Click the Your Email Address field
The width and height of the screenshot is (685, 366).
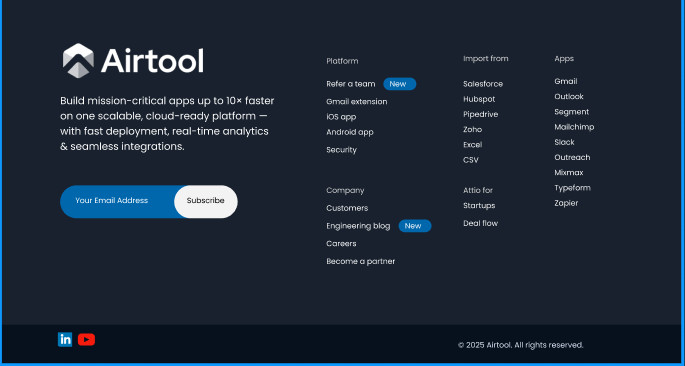pyautogui.click(x=117, y=201)
